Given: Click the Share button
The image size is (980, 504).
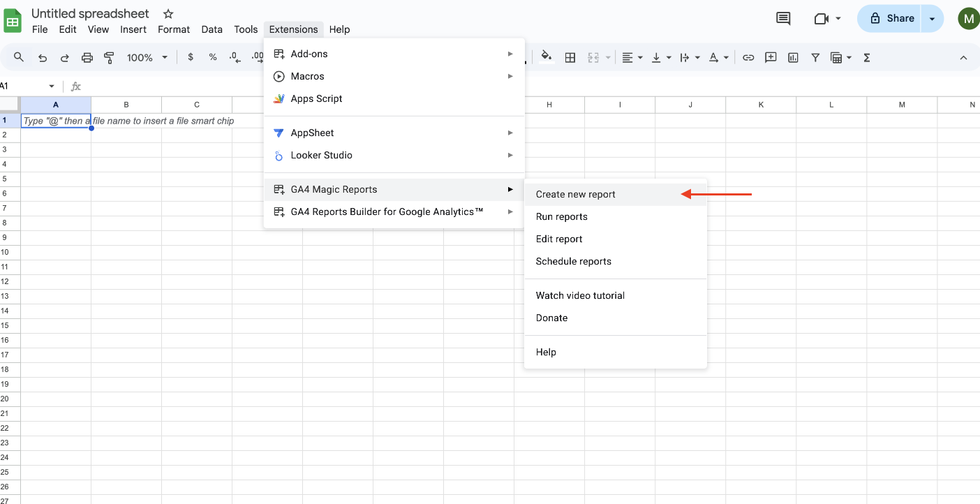Looking at the screenshot, I should pos(890,19).
